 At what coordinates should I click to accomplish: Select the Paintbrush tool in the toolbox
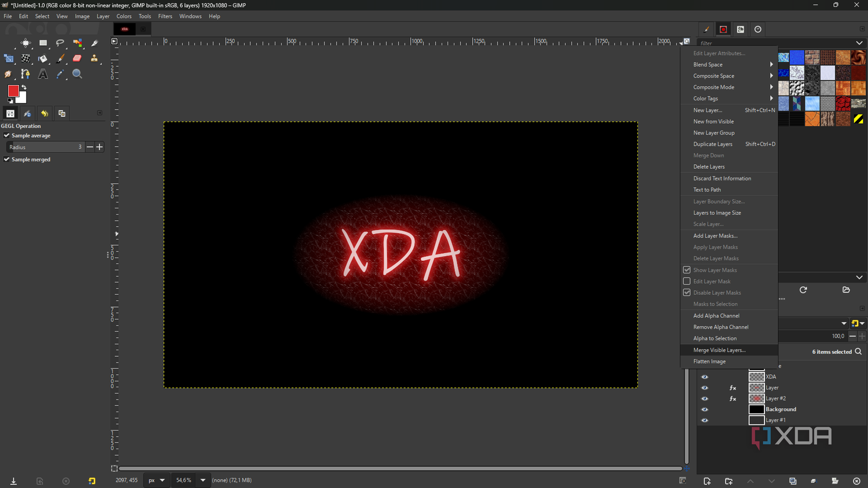pyautogui.click(x=60, y=58)
